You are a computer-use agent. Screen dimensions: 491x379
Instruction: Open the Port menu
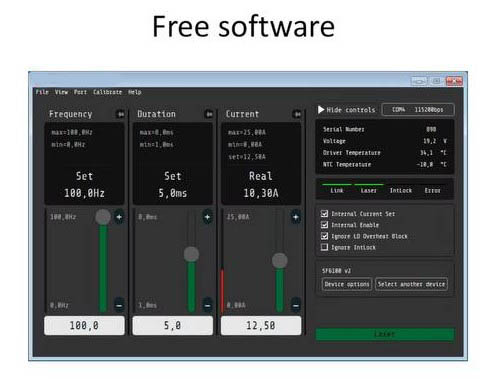point(80,92)
